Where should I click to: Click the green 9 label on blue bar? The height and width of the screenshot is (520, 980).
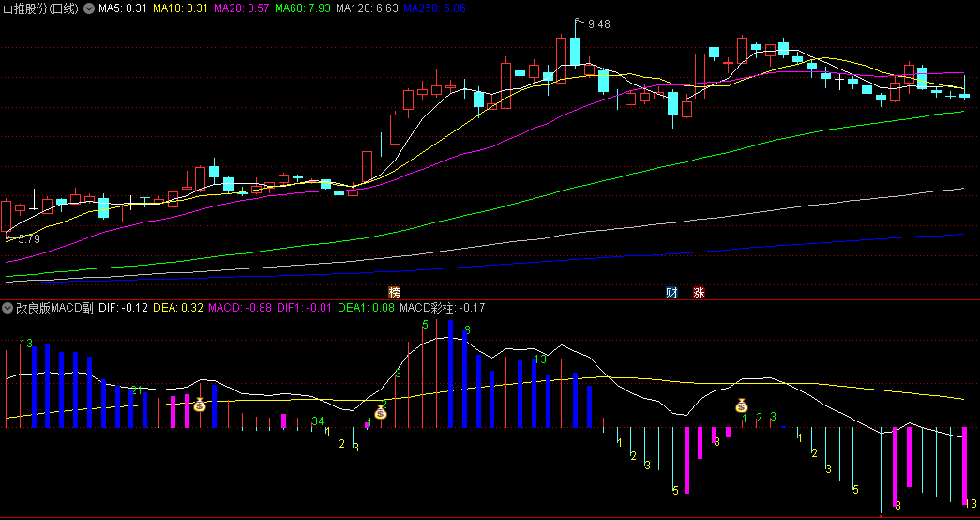click(468, 329)
